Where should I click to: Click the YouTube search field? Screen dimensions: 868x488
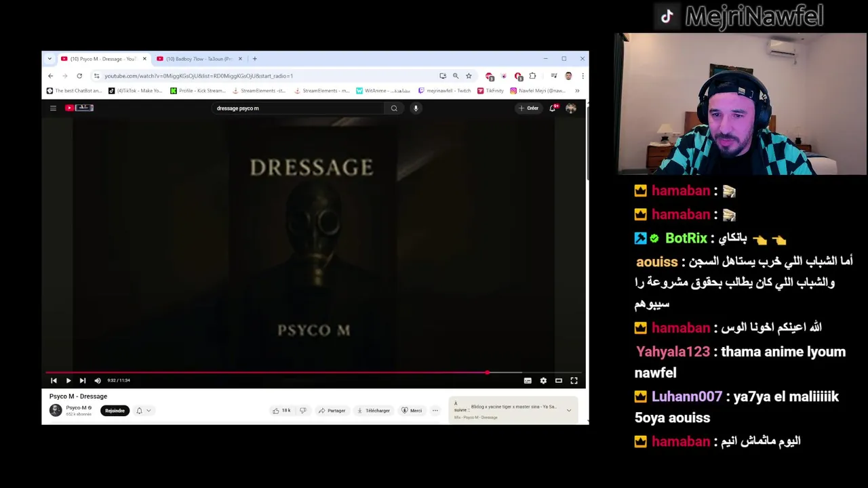[x=298, y=108]
